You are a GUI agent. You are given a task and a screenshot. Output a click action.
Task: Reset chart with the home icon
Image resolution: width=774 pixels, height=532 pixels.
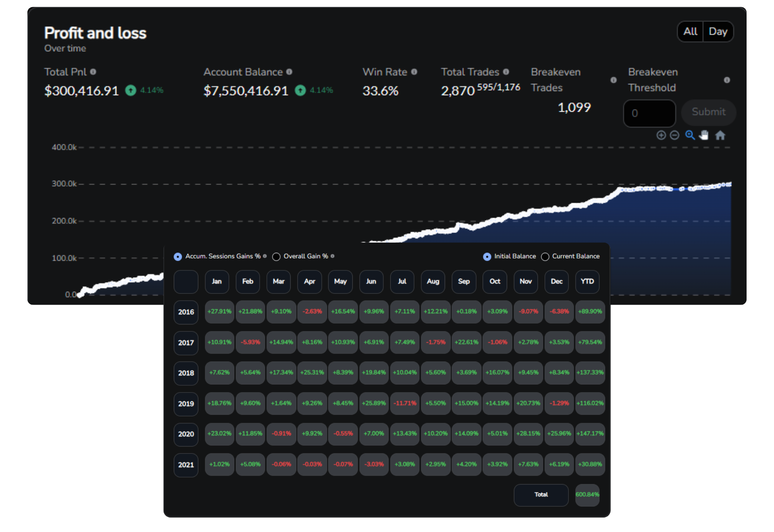(x=720, y=135)
